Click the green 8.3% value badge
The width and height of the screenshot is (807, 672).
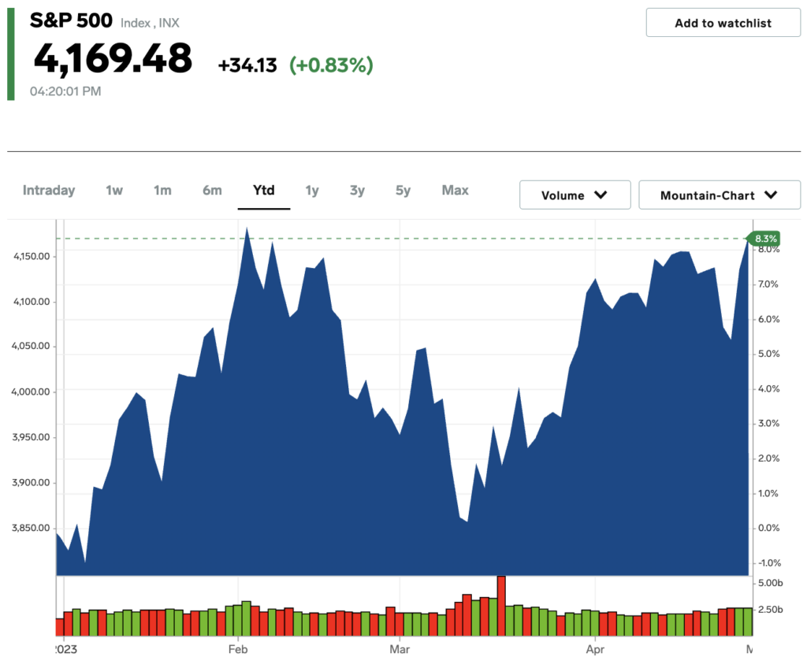764,239
